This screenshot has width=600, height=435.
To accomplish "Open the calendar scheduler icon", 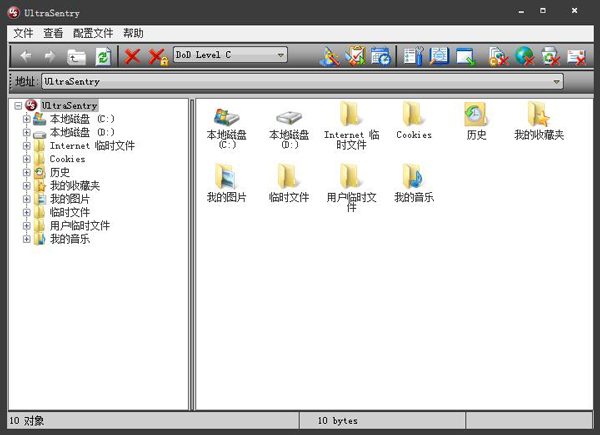I will click(381, 57).
